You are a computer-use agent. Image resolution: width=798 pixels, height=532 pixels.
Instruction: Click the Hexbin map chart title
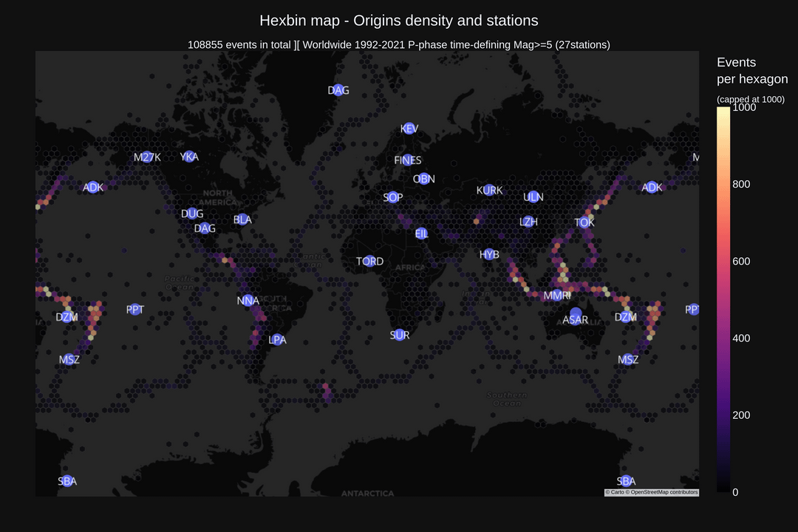[399, 21]
